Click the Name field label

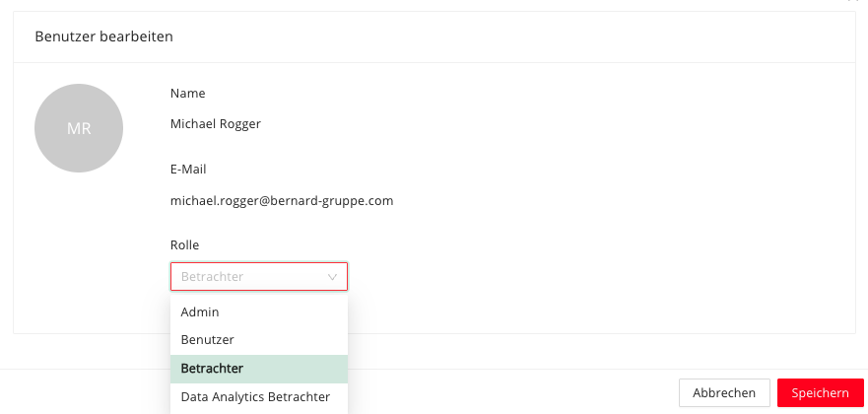[x=187, y=94]
